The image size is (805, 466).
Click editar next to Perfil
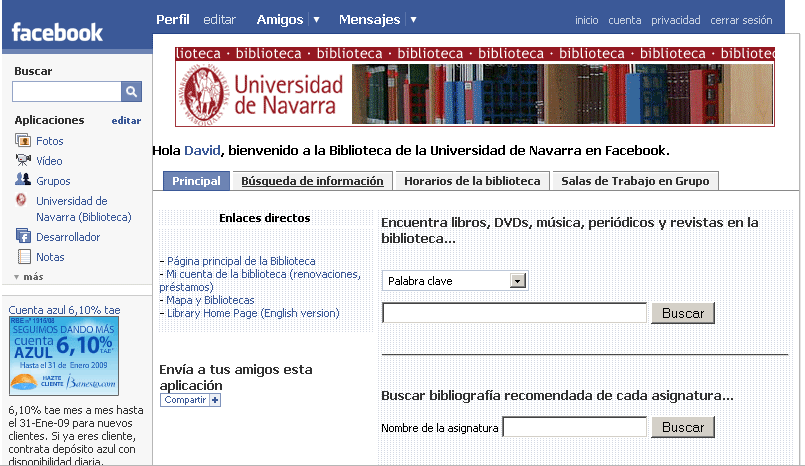[219, 20]
